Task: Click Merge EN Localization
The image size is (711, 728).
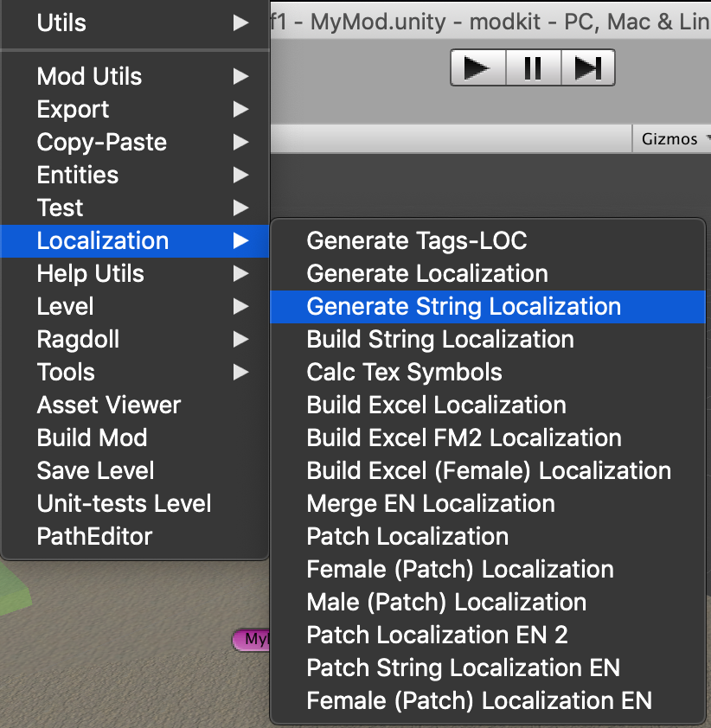Action: click(x=431, y=503)
